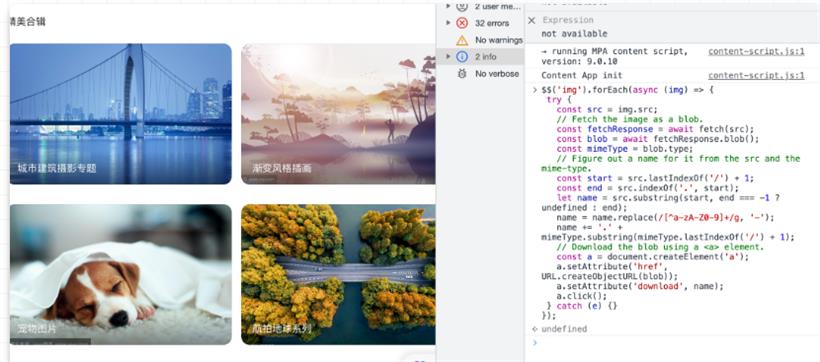The height and width of the screenshot is (362, 820).
Task: Open content-script.js:1 link beside MPA message
Action: coord(756,52)
